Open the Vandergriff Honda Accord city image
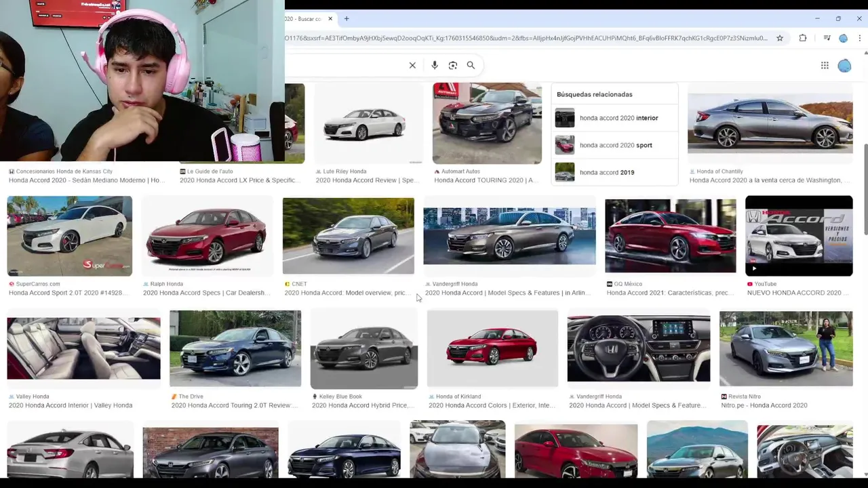This screenshot has height=488, width=868. point(509,236)
